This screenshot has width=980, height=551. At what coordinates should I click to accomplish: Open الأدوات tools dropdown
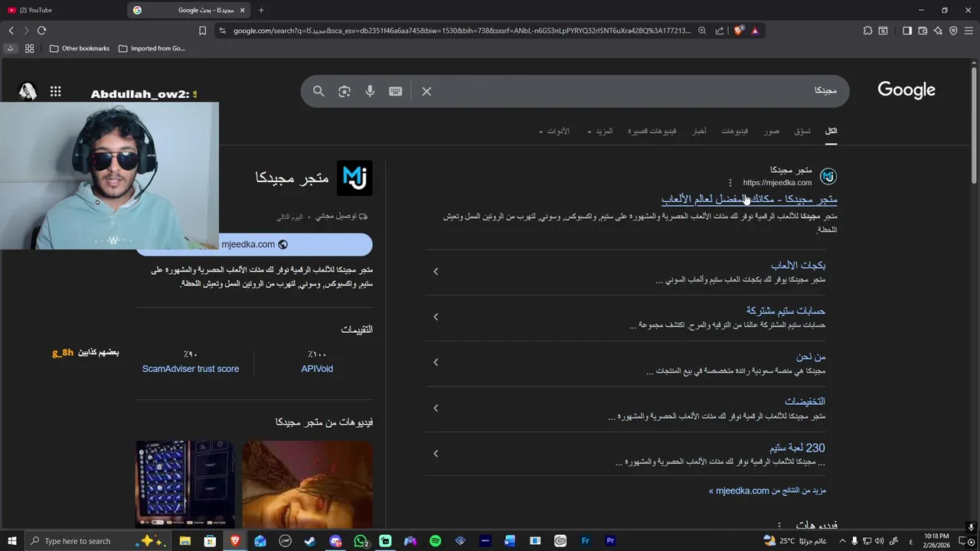[x=554, y=131]
